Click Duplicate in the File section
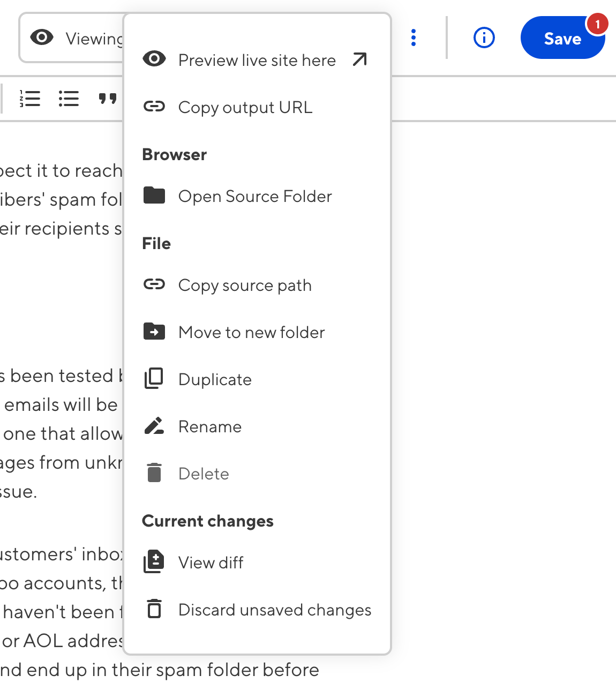The height and width of the screenshot is (683, 616). click(215, 379)
